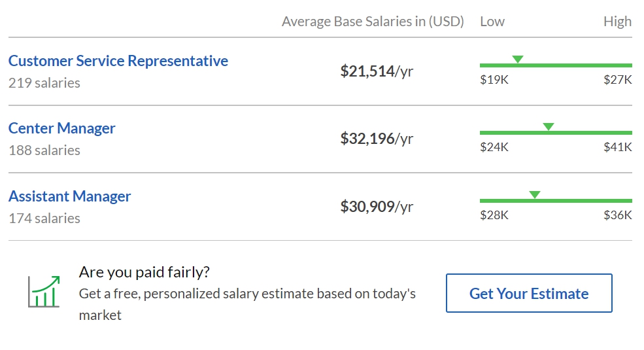Click the $21,514/yr average salary figure
This screenshot has height=350, width=644.
click(377, 71)
